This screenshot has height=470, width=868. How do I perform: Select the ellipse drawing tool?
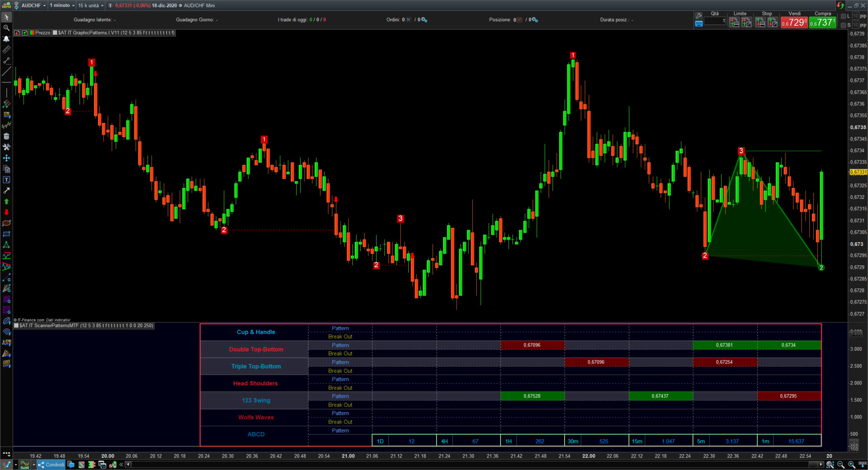coord(6,223)
